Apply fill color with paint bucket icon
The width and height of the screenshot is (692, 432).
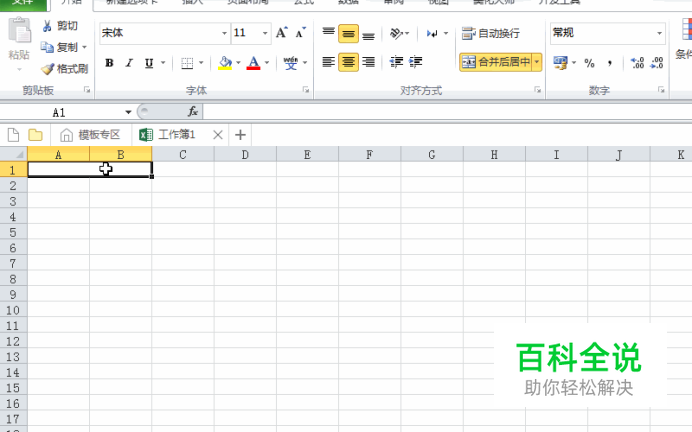click(x=225, y=63)
